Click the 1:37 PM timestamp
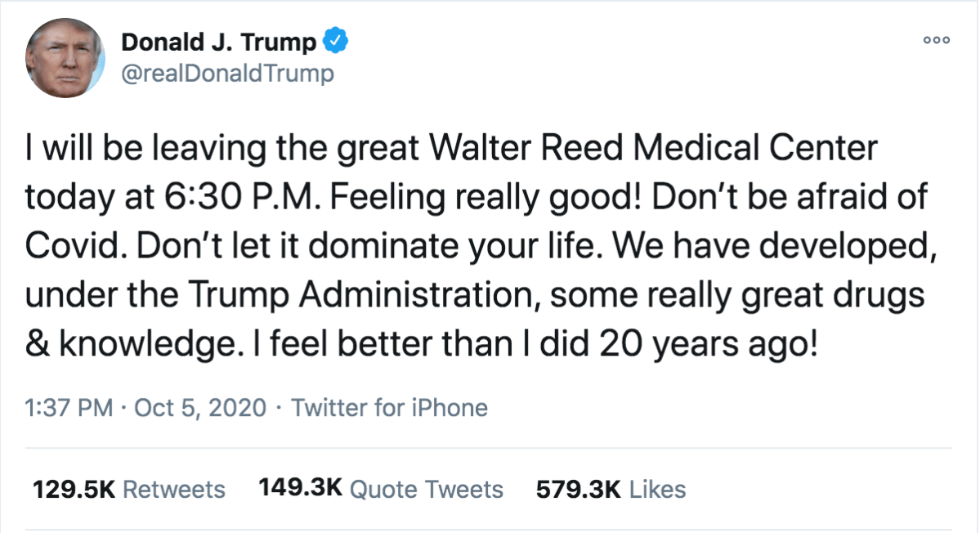Screen dimensions: 980x533 pos(69,407)
